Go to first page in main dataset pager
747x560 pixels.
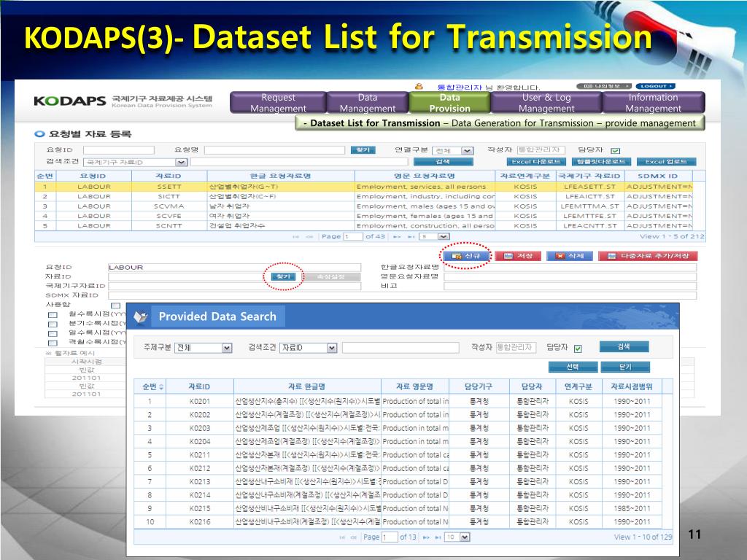295,237
